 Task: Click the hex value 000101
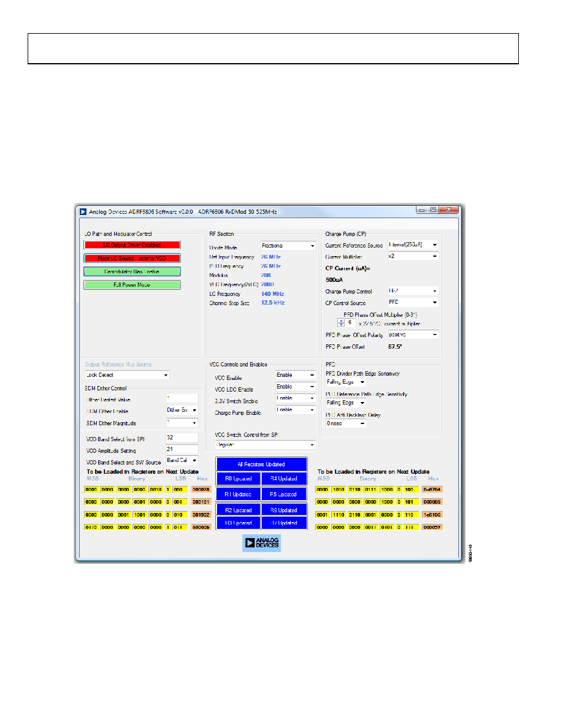click(x=201, y=502)
